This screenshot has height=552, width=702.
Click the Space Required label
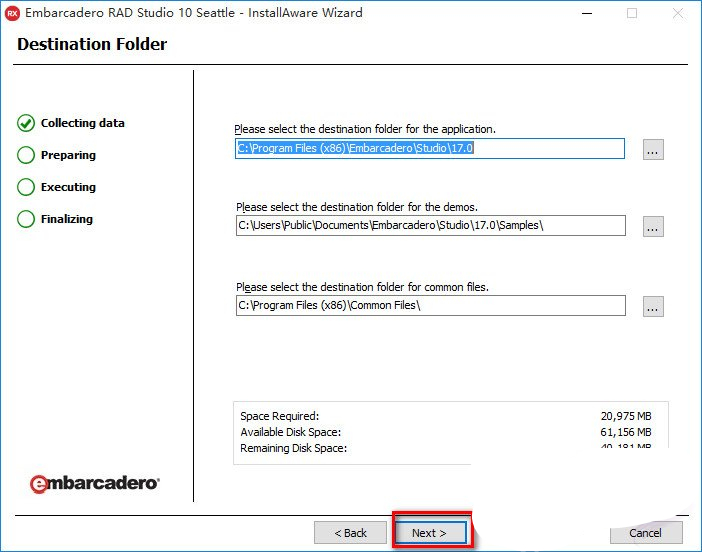coord(280,416)
